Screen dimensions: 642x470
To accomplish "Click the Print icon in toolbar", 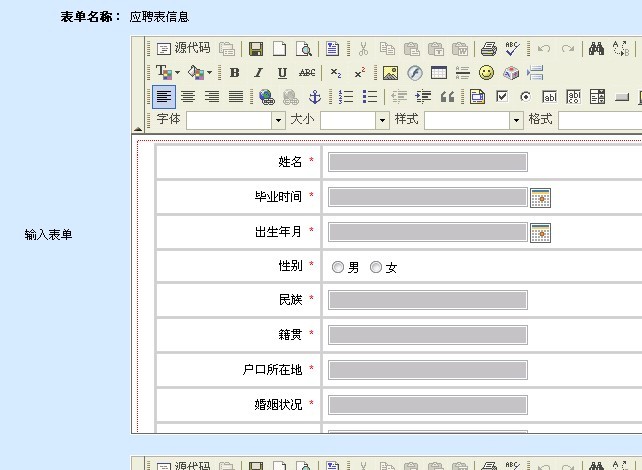I will pyautogui.click(x=488, y=48).
